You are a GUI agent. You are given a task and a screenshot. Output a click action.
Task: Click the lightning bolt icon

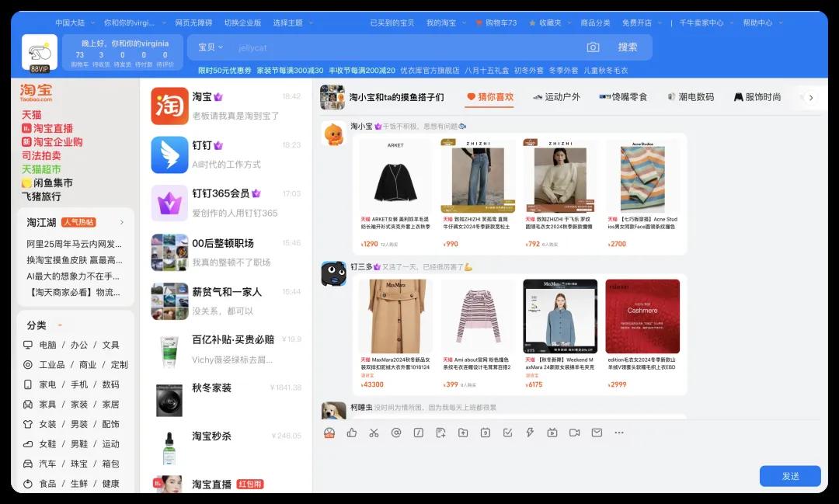coord(530,433)
